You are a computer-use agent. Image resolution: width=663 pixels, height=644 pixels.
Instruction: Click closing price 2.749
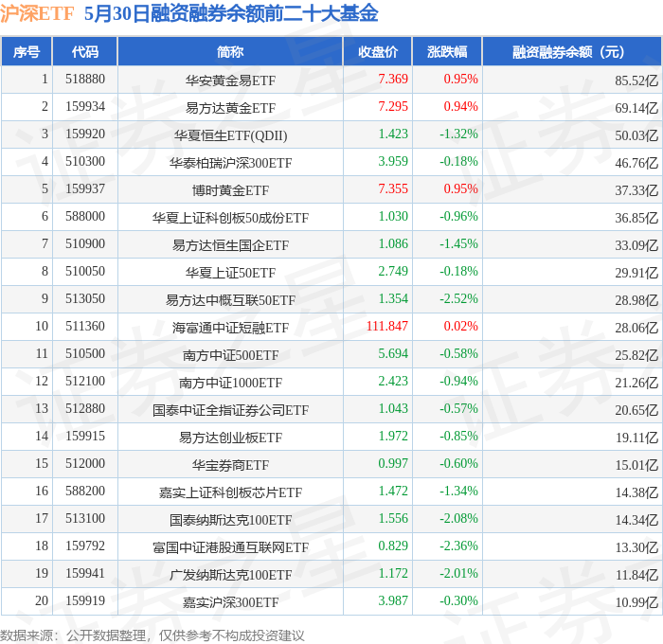tap(393, 272)
